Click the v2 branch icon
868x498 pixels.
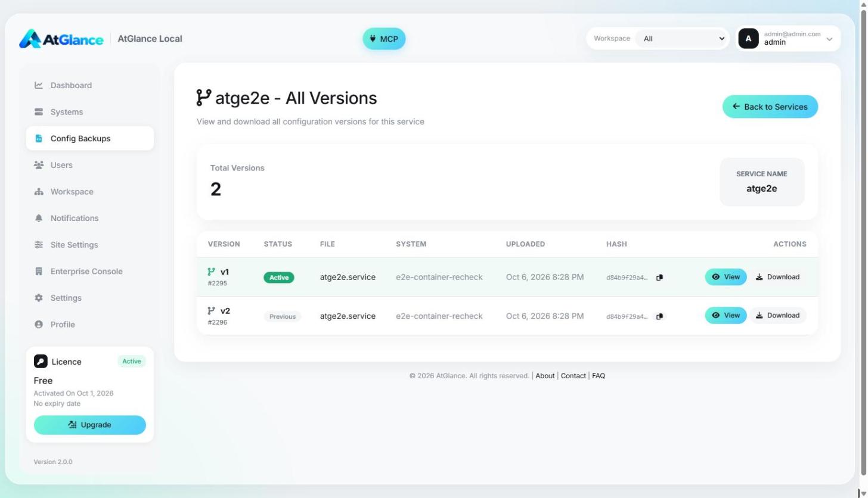pyautogui.click(x=211, y=310)
